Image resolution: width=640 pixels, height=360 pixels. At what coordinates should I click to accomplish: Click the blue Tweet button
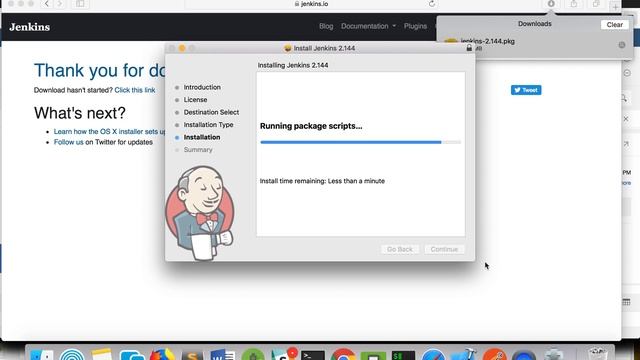pyautogui.click(x=526, y=90)
